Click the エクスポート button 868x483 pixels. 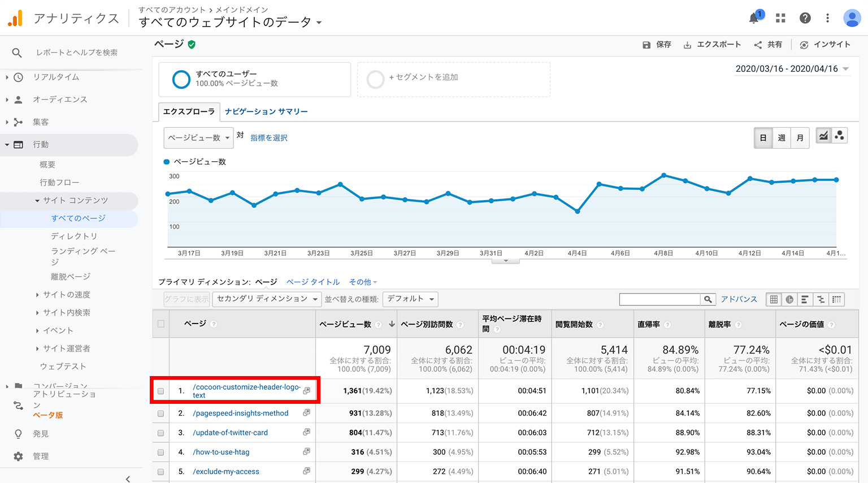(712, 45)
